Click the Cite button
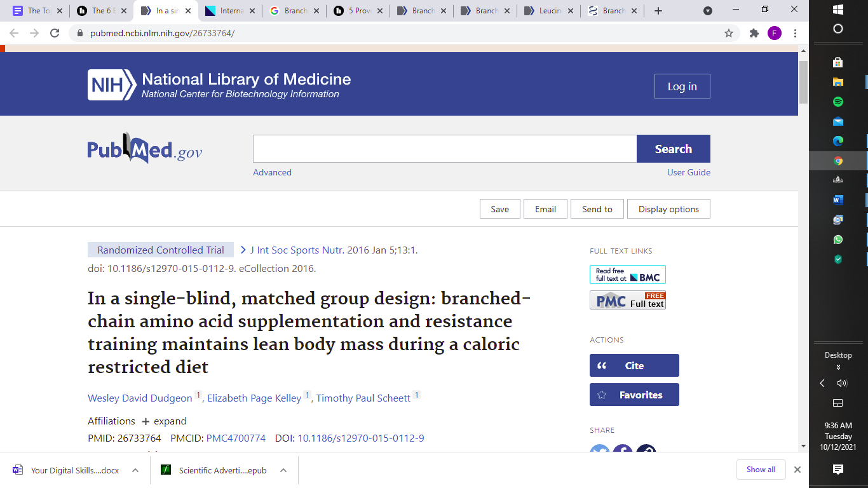 click(x=634, y=365)
